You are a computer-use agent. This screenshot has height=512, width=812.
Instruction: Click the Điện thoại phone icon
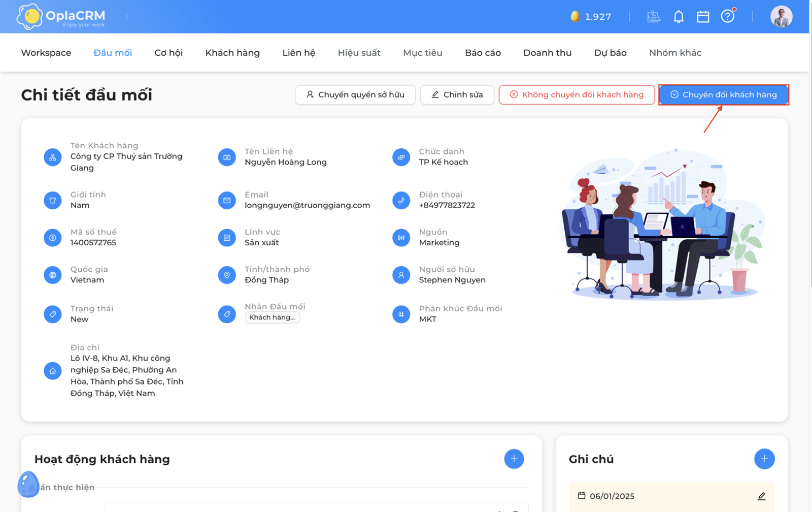401,201
